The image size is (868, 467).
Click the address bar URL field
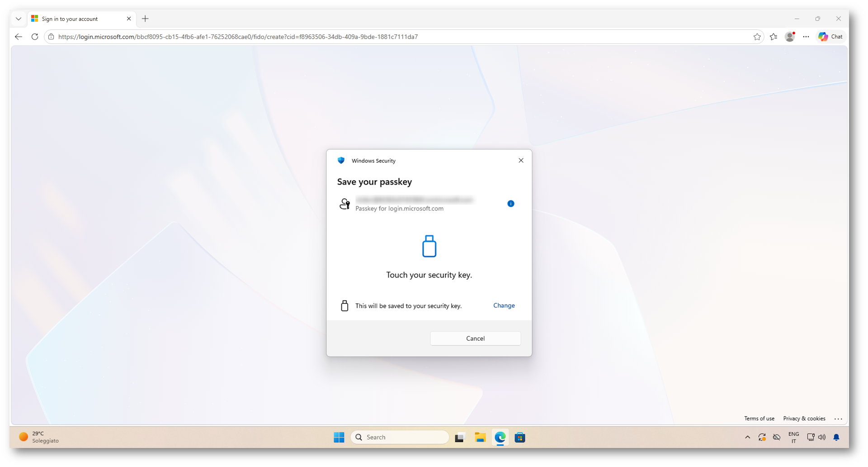[404, 37]
